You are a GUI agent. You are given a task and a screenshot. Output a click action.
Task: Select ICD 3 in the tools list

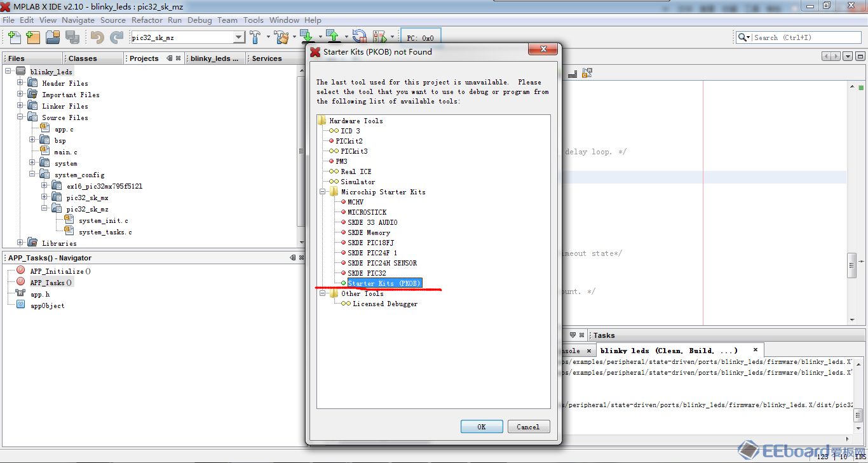tap(350, 131)
